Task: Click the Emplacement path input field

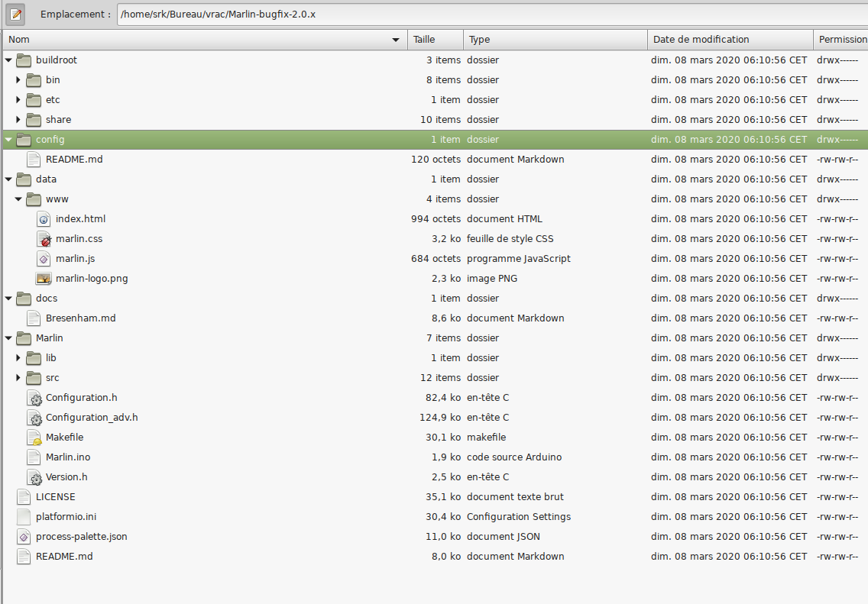Action: [x=493, y=15]
